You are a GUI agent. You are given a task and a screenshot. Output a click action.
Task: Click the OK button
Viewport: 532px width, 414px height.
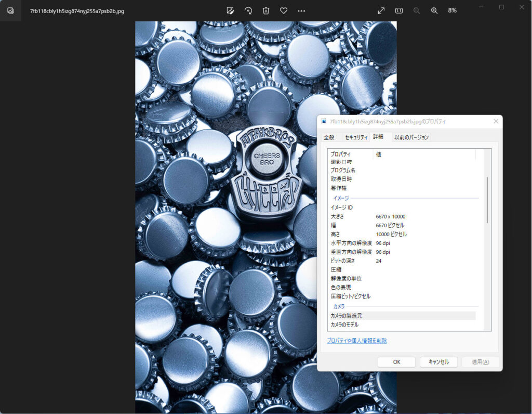[396, 362]
